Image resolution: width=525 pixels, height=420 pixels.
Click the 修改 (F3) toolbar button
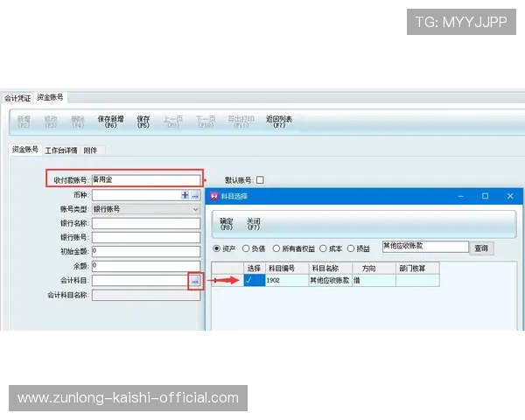pos(51,122)
